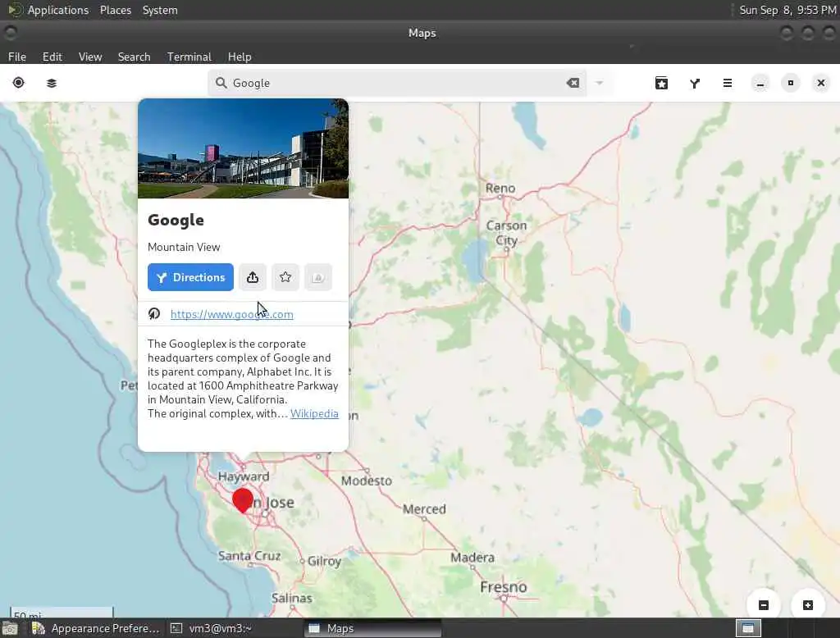The height and width of the screenshot is (638, 840).
Task: Clear the Google search text
Action: point(573,83)
